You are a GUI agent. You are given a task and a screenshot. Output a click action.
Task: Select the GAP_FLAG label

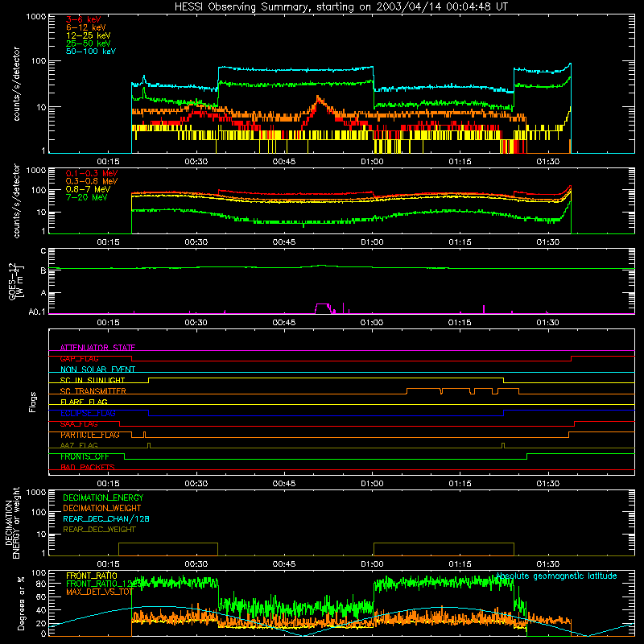coord(79,358)
